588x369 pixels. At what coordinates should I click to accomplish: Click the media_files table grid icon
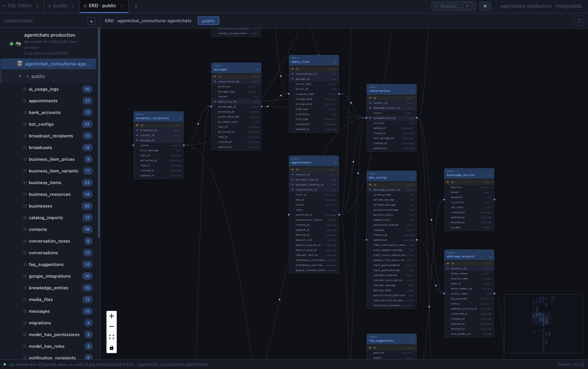click(335, 62)
